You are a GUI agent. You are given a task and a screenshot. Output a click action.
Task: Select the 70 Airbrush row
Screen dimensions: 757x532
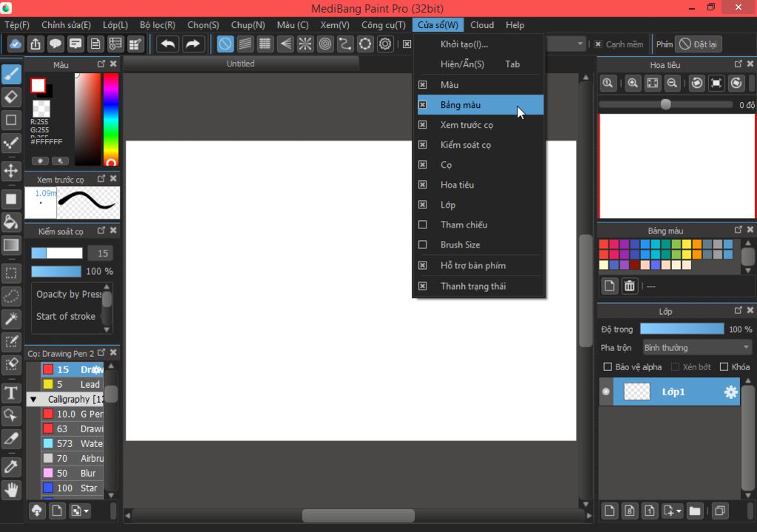tap(72, 459)
